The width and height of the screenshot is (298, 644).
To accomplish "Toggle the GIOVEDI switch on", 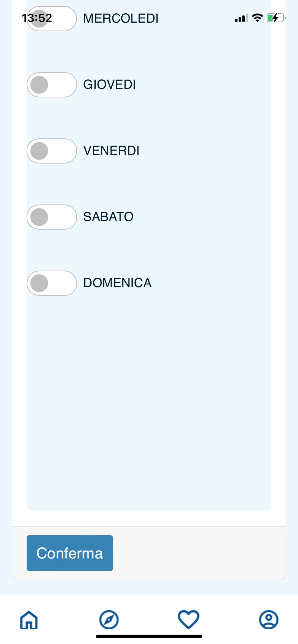I will pos(52,85).
